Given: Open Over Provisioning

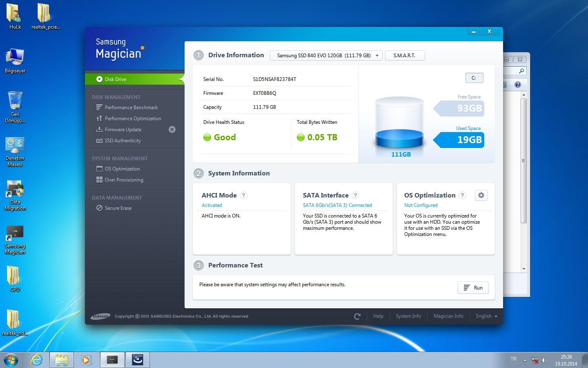Looking at the screenshot, I should [x=124, y=180].
